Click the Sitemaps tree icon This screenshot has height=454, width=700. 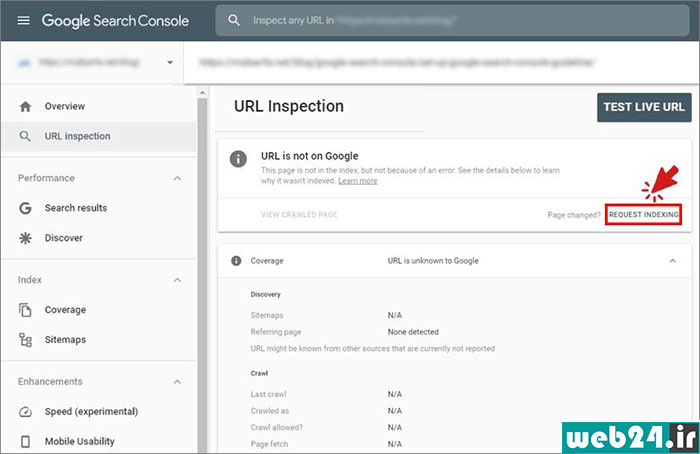[25, 340]
